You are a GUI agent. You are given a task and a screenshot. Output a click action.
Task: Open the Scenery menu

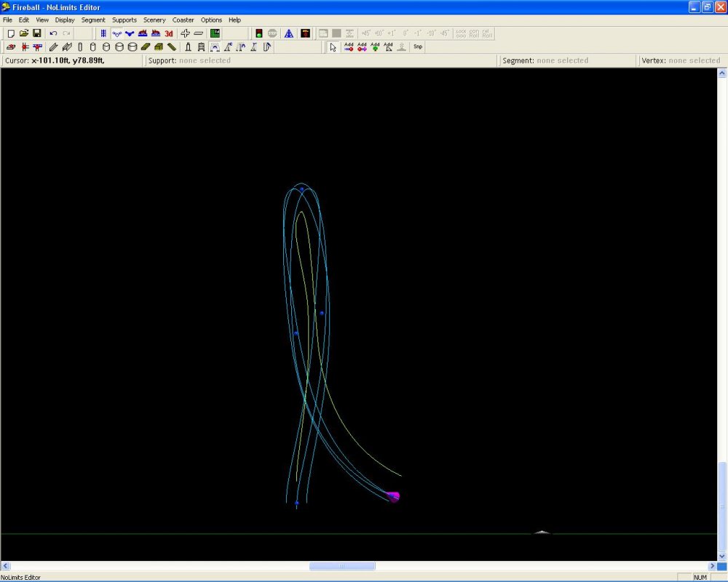coord(154,20)
